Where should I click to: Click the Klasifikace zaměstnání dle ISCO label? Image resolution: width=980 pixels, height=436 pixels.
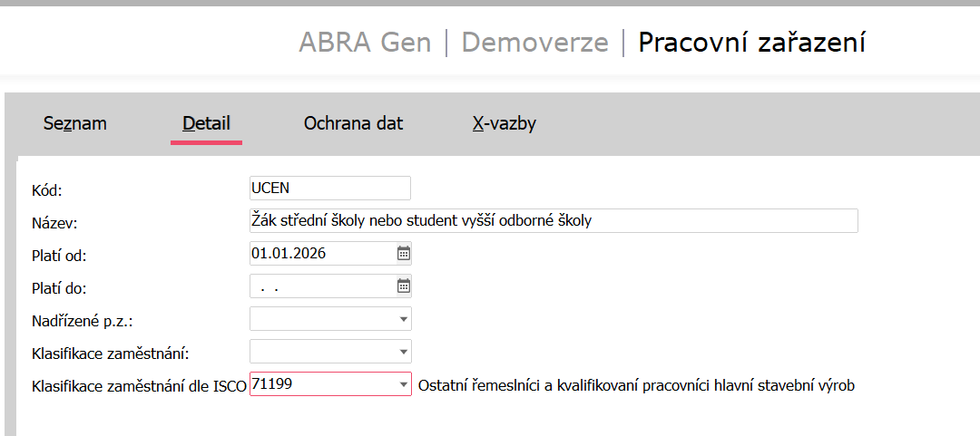(138, 385)
